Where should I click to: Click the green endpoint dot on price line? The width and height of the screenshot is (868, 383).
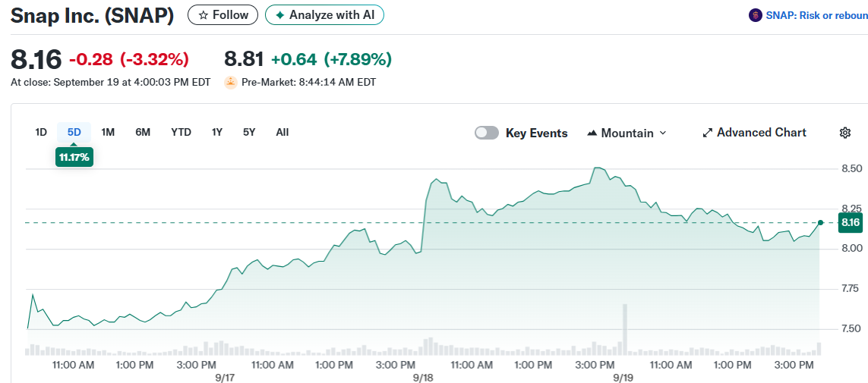tap(820, 223)
